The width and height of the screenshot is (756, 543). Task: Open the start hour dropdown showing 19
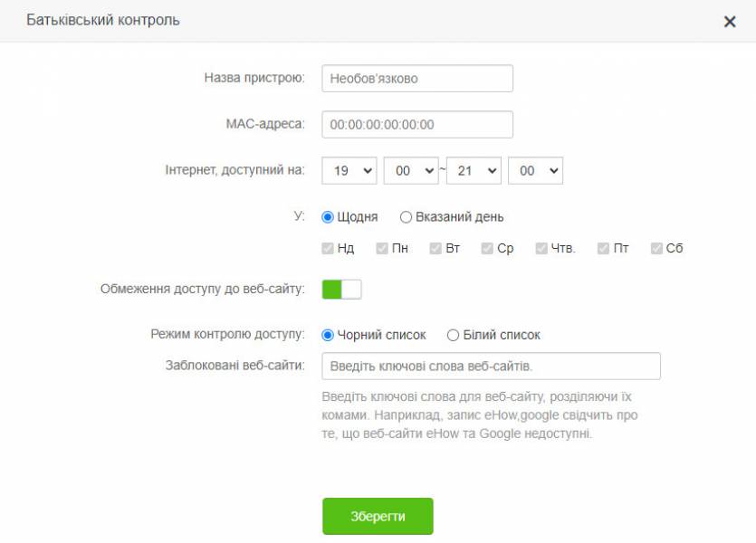tap(349, 170)
